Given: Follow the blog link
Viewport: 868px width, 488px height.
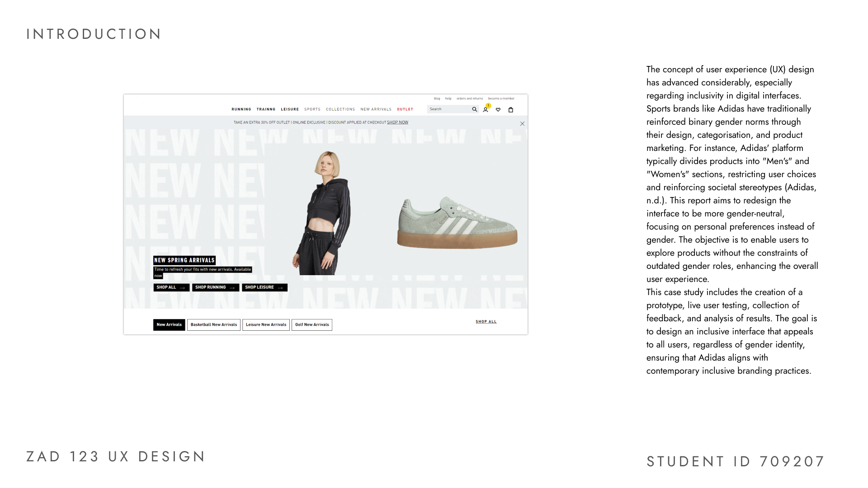Looking at the screenshot, I should 437,99.
